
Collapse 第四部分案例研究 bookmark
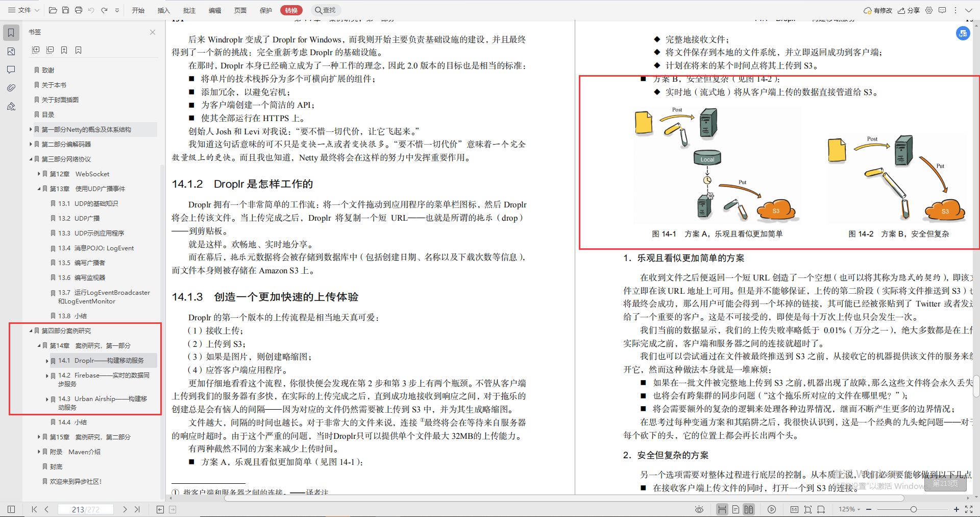click(31, 331)
